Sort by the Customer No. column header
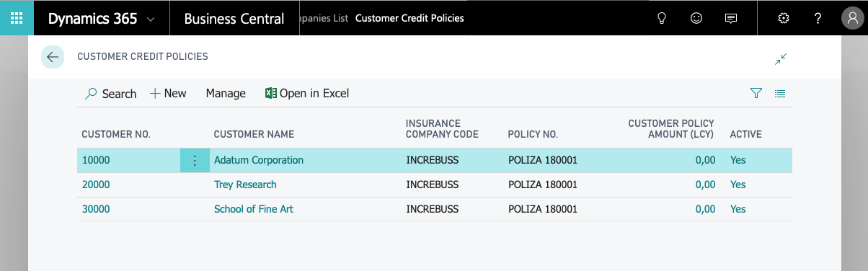Screen dimensions: 868x271 point(116,134)
